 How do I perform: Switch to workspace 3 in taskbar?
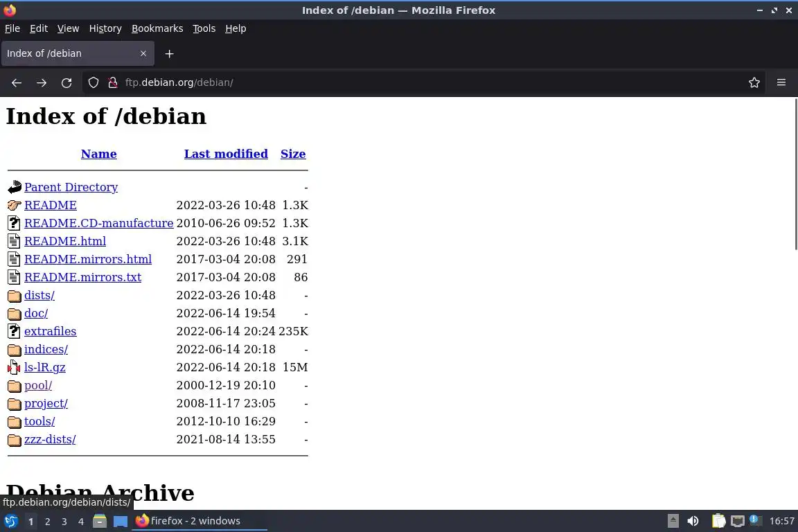click(64, 522)
